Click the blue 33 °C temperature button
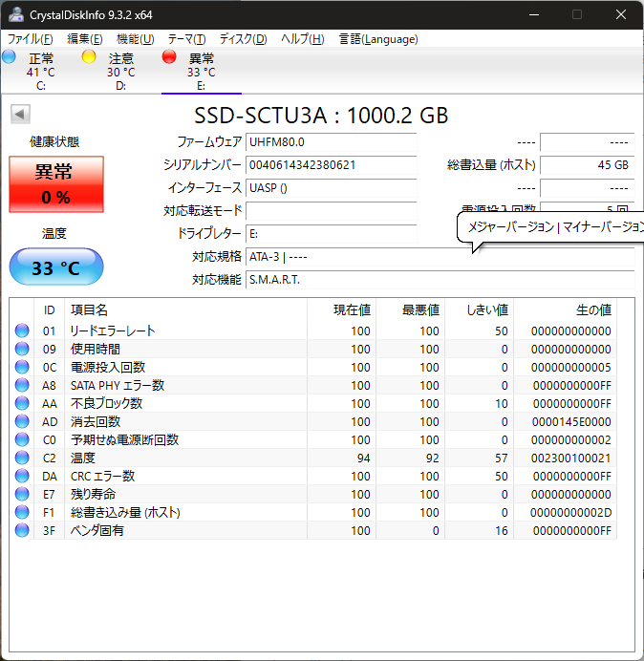The image size is (644, 661). point(56,267)
